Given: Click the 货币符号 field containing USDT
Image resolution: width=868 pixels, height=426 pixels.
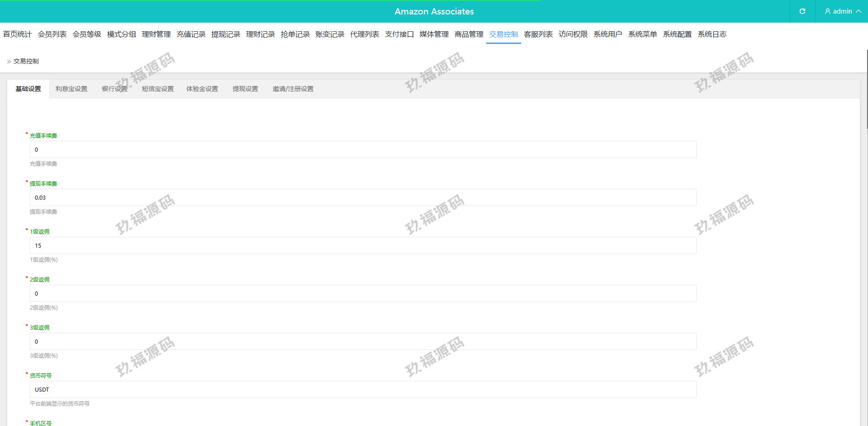Looking at the screenshot, I should [x=363, y=390].
